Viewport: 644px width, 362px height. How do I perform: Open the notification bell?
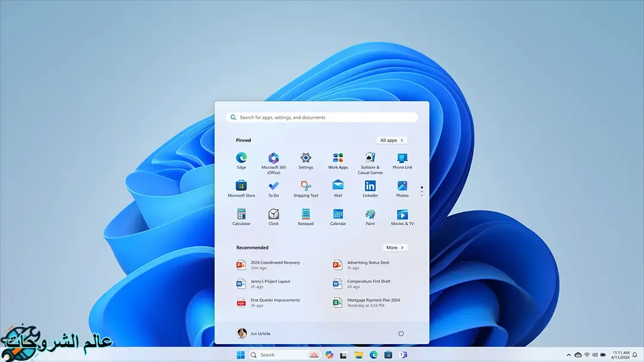[634, 355]
